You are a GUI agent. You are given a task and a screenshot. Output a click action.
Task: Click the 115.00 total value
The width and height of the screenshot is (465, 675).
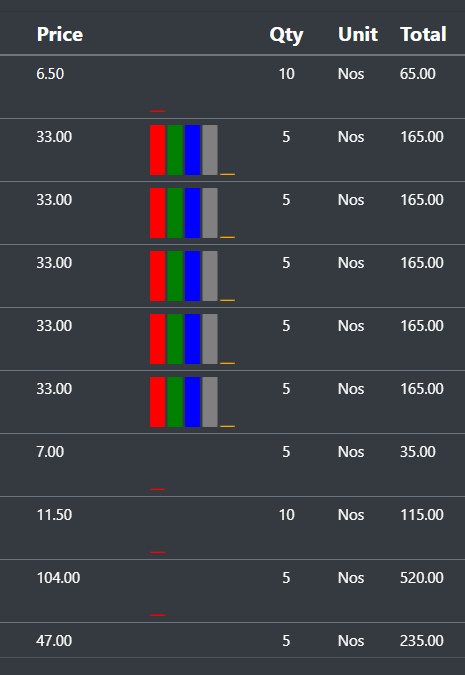tap(422, 515)
